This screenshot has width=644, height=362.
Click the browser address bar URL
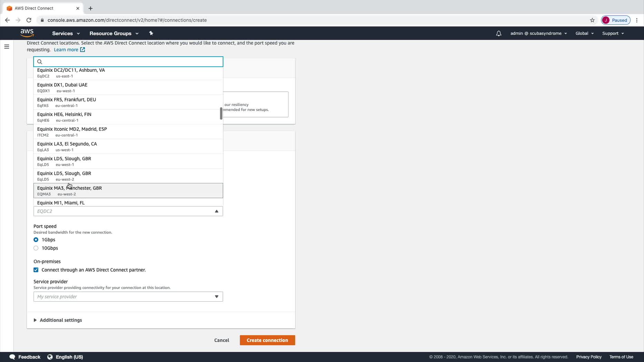pyautogui.click(x=127, y=20)
